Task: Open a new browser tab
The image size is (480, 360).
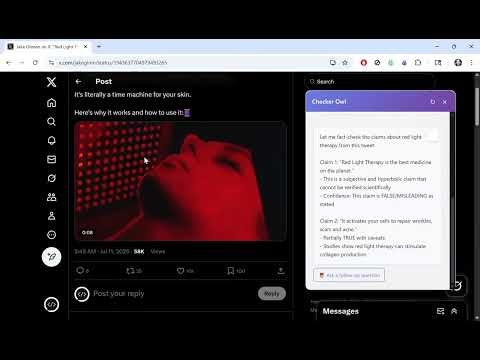Action: [x=99, y=47]
